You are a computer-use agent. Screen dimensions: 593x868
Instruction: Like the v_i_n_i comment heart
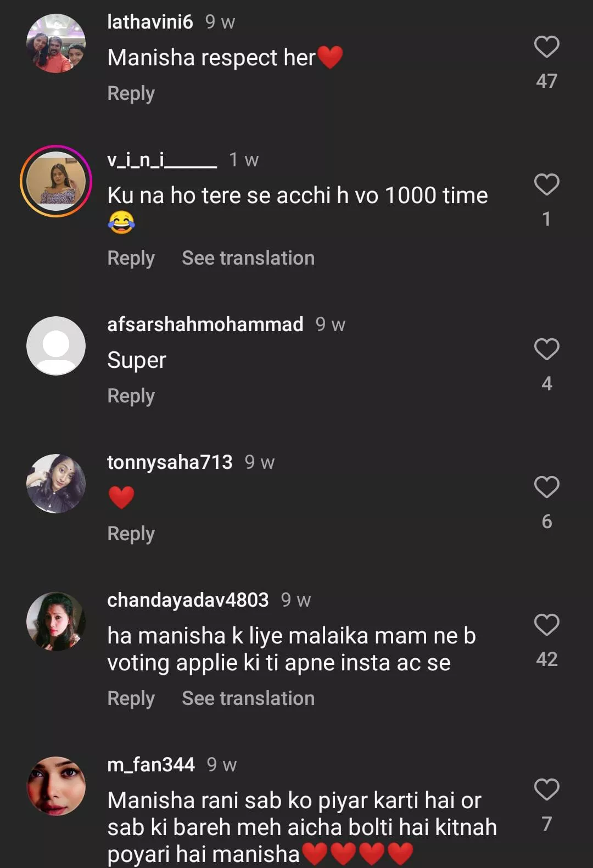click(546, 185)
